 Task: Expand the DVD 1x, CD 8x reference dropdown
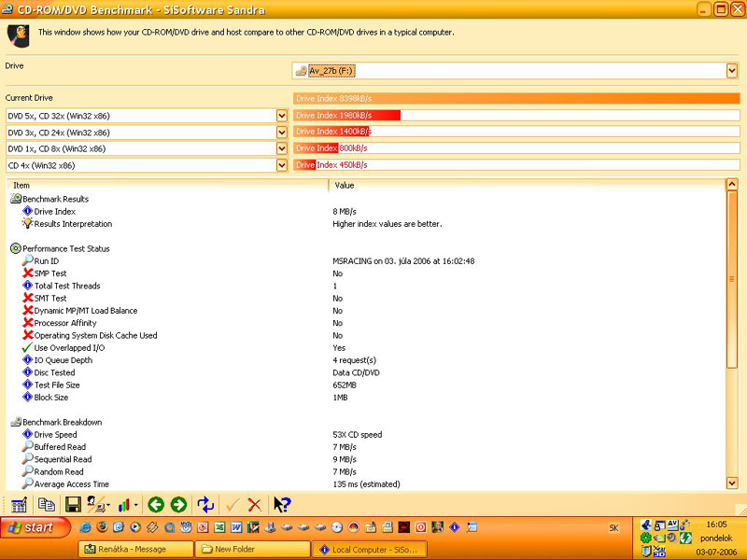click(282, 148)
